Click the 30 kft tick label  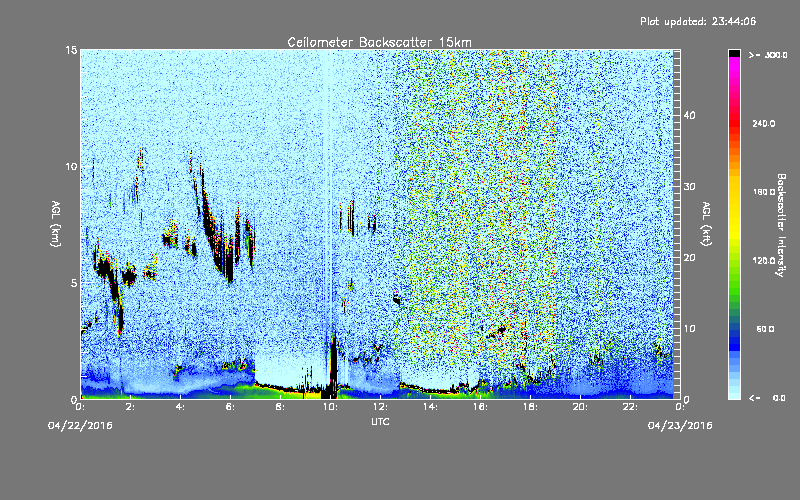tap(689, 187)
